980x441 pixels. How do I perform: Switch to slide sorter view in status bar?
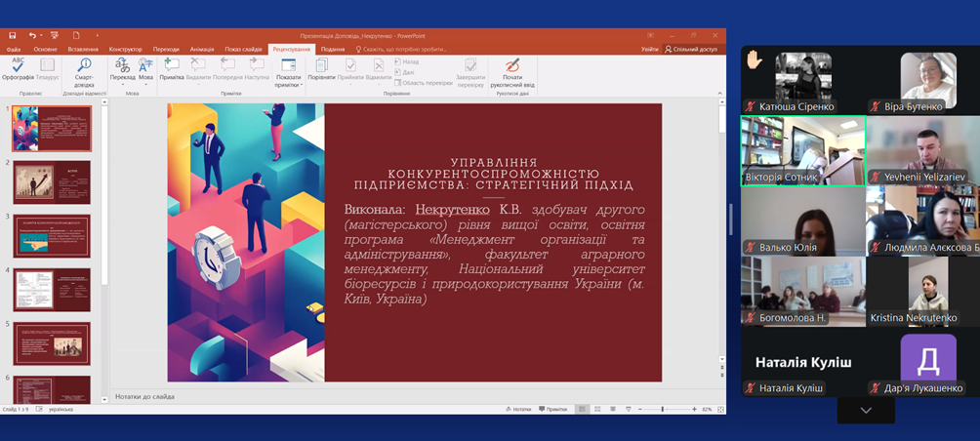[595, 409]
